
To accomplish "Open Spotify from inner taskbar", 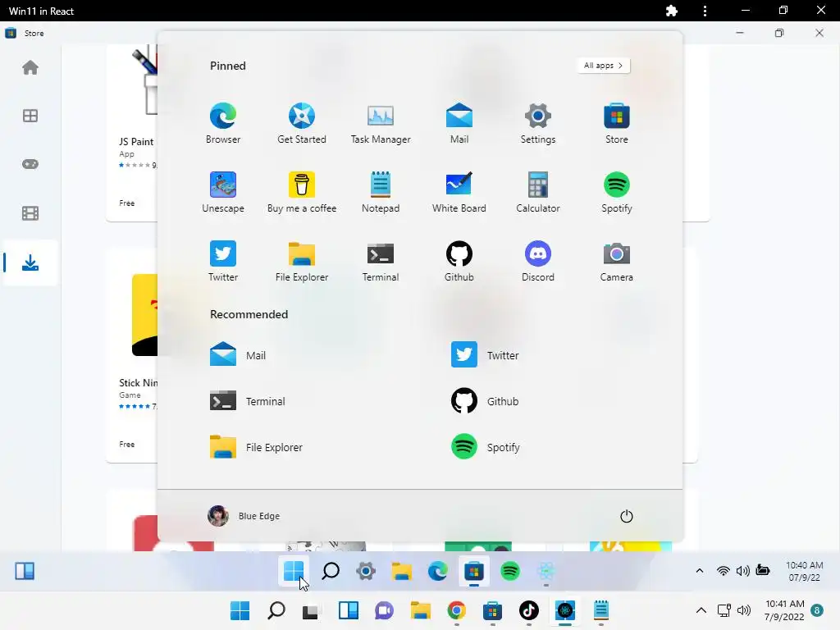I will 510,571.
